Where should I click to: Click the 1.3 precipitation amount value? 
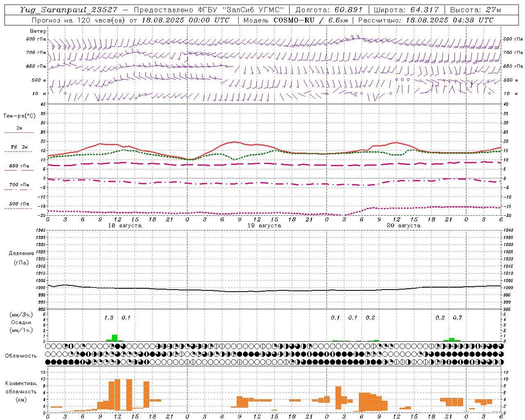(109, 317)
